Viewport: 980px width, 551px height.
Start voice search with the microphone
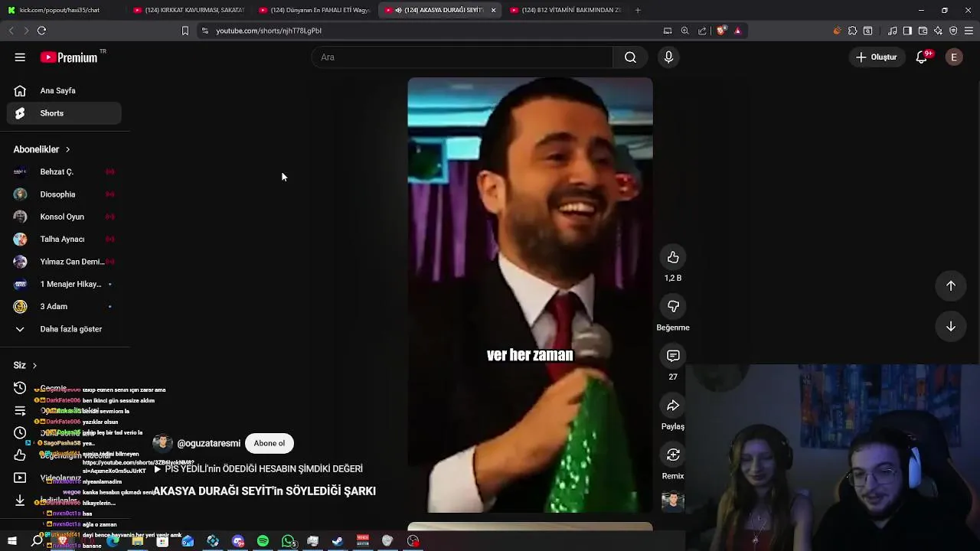668,57
